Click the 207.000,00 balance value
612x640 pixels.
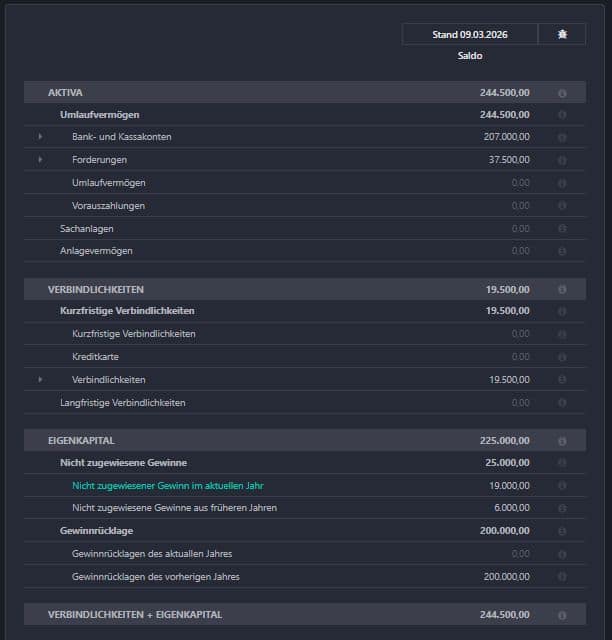(507, 137)
